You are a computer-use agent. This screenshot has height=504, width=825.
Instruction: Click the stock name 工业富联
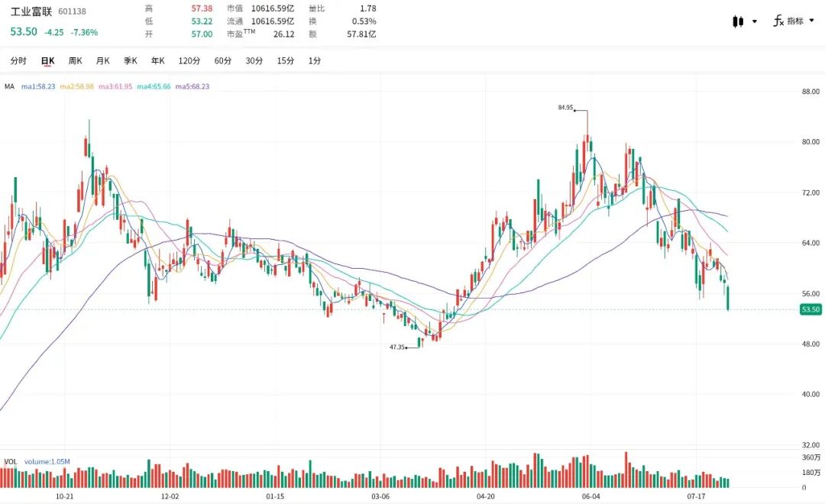[31, 11]
